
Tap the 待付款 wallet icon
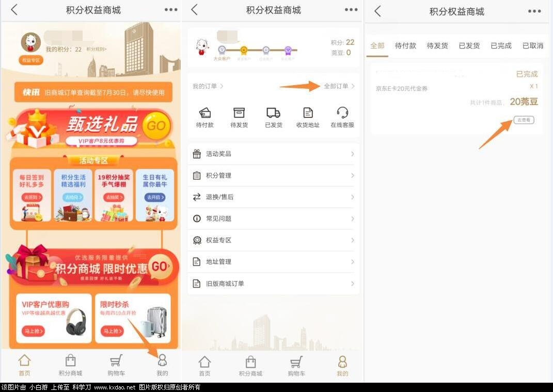[x=204, y=113]
